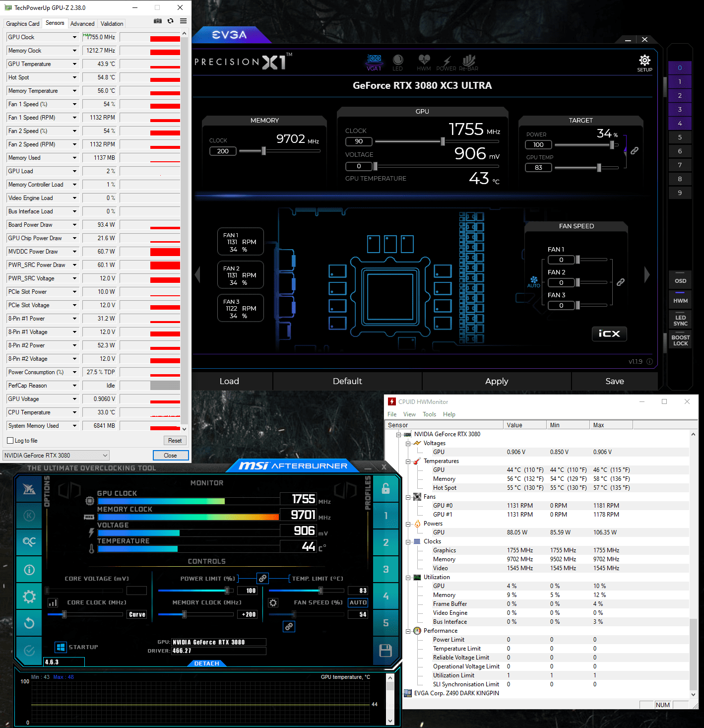Open the POWER icon in Precision X1
The width and height of the screenshot is (704, 728).
[x=446, y=63]
